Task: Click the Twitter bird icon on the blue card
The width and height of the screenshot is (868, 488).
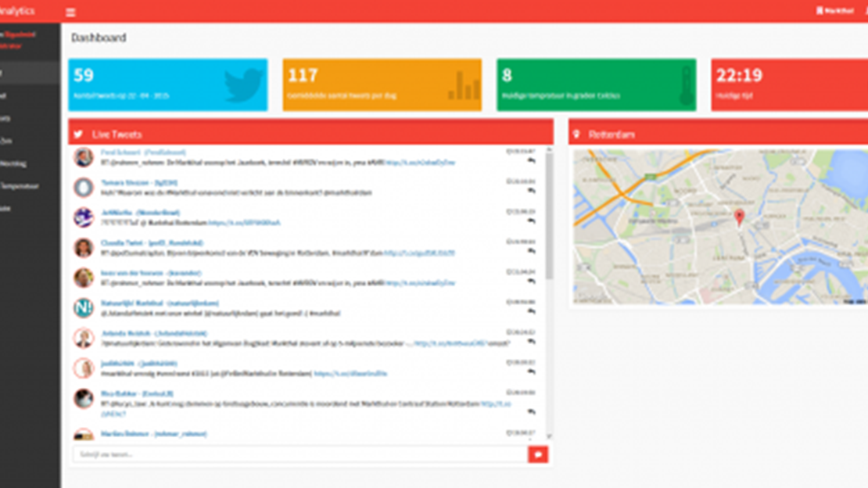Action: (243, 85)
